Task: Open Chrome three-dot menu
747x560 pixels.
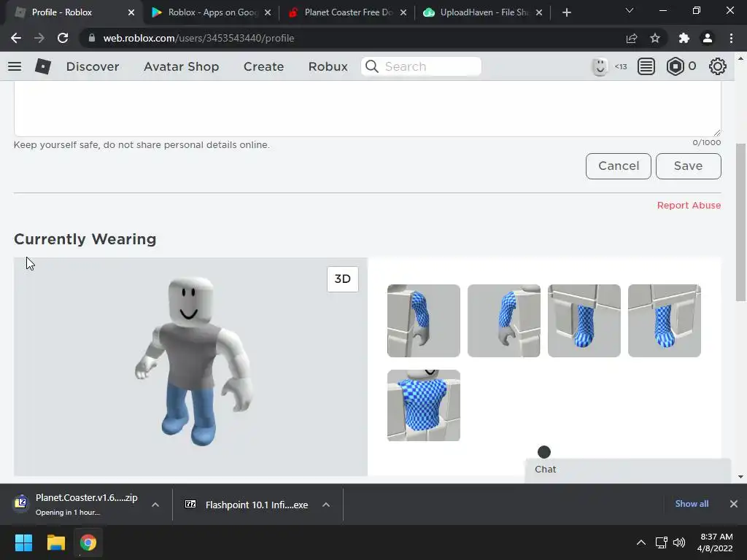Action: point(731,38)
